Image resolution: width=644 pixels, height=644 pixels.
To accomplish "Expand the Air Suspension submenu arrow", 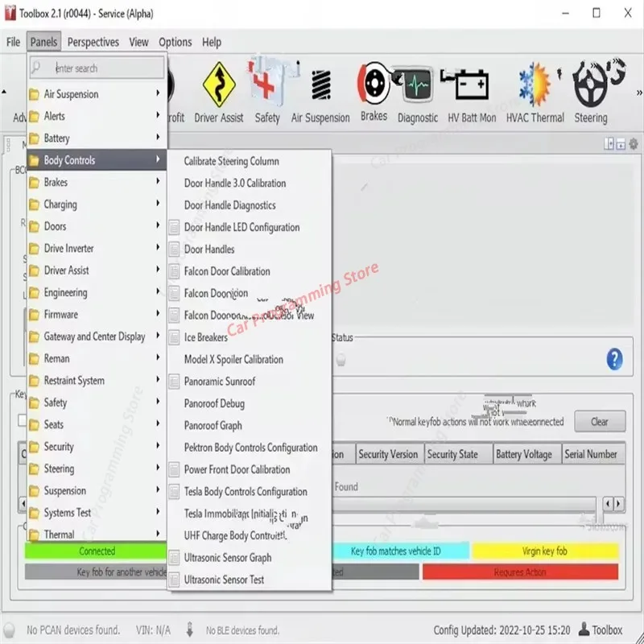I will [x=158, y=93].
